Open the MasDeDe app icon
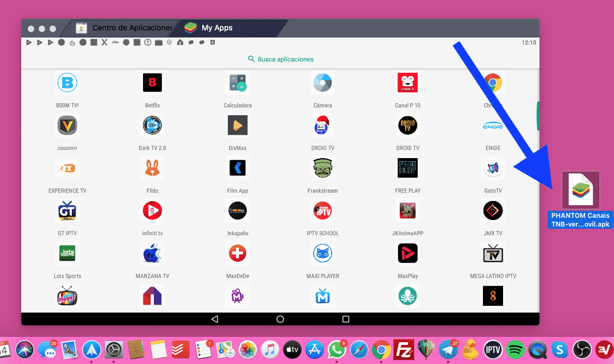 [238, 253]
